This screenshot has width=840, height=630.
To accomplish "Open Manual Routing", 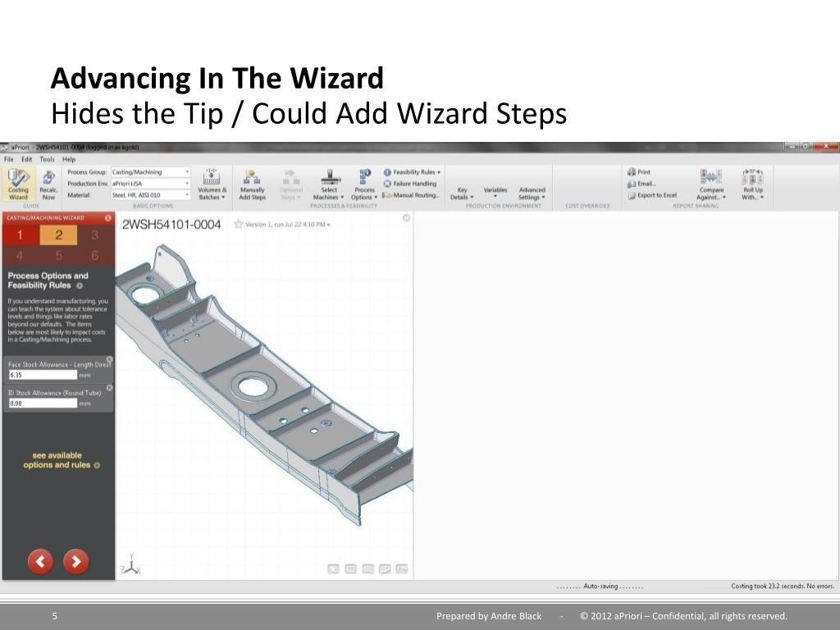I will coord(410,195).
